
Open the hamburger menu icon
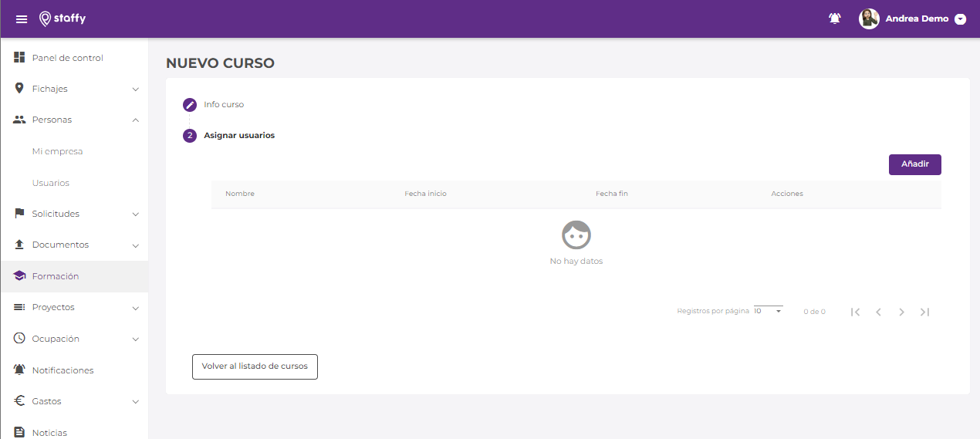22,19
